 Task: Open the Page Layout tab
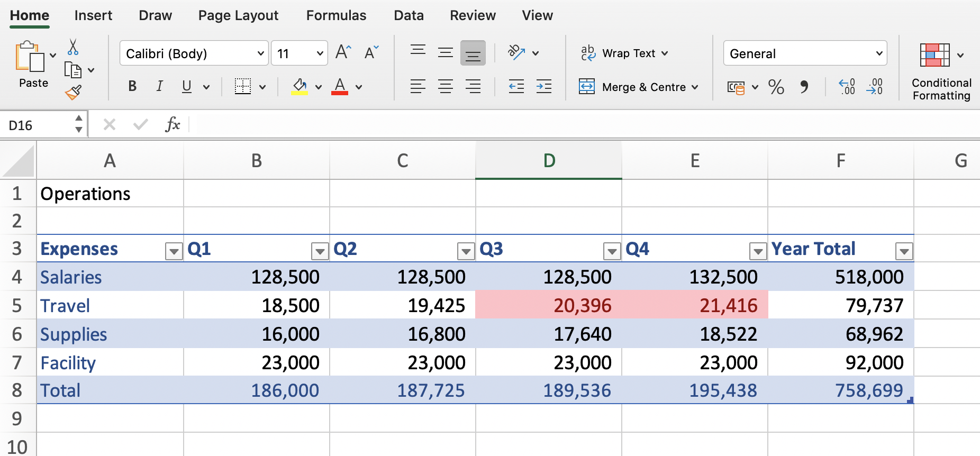(238, 15)
